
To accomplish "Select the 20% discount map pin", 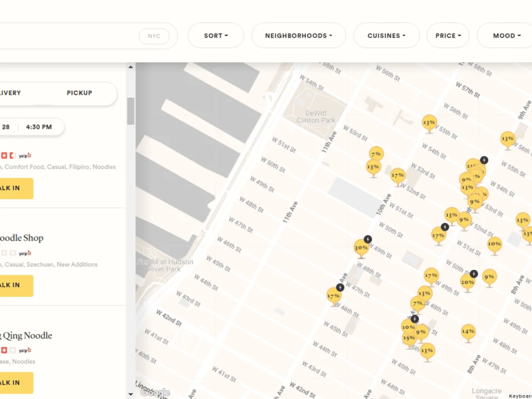I will pyautogui.click(x=468, y=283).
